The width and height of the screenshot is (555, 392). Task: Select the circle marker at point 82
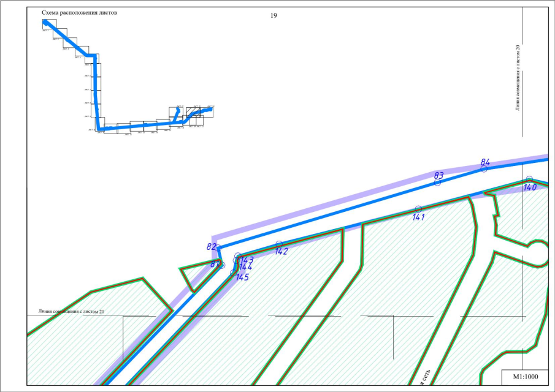tap(219, 248)
